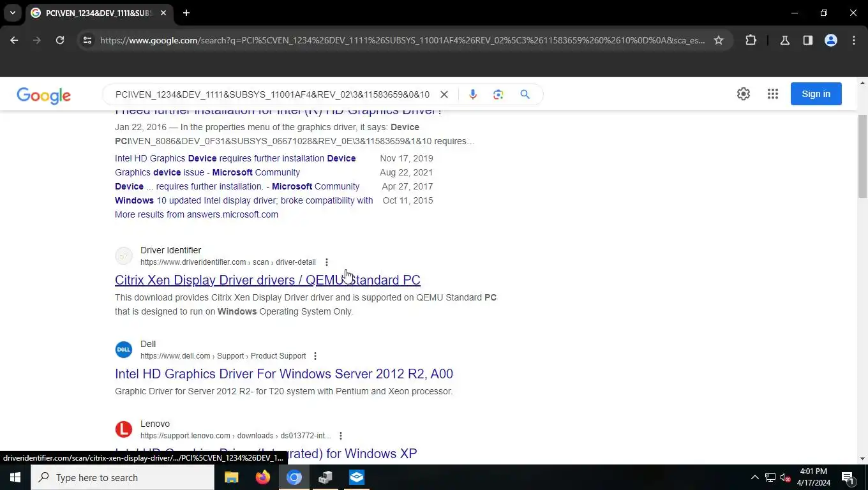Click the page vertical scrollbar thumb
Image resolution: width=868 pixels, height=490 pixels.
[x=863, y=156]
